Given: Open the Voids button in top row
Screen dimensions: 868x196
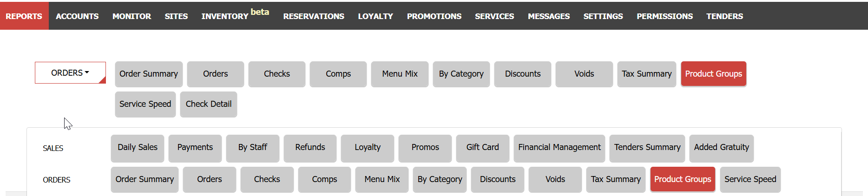Looking at the screenshot, I should (584, 74).
